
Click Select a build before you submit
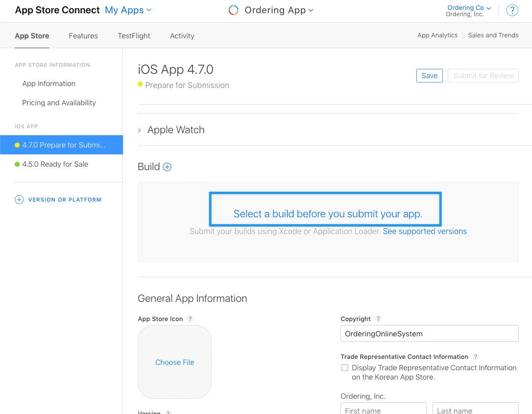pyautogui.click(x=328, y=214)
